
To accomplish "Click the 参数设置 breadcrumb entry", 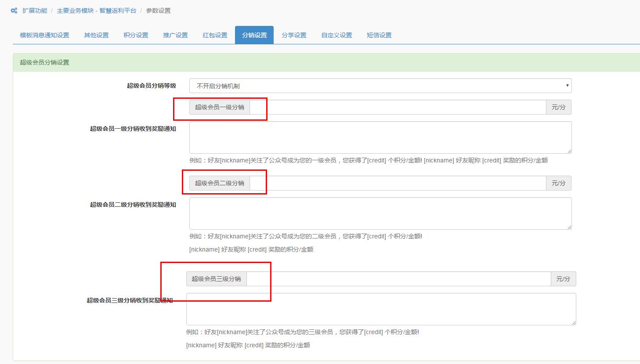I will click(158, 10).
